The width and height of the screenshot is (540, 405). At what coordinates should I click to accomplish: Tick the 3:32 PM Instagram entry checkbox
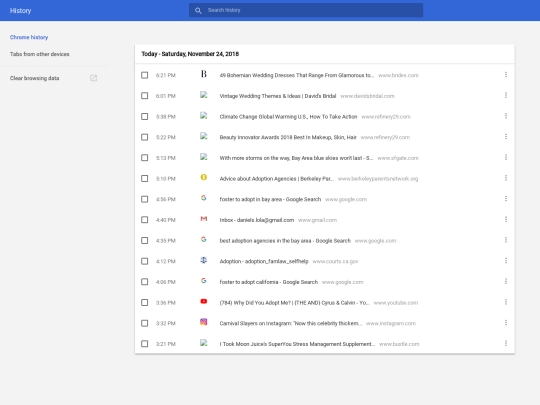point(145,323)
